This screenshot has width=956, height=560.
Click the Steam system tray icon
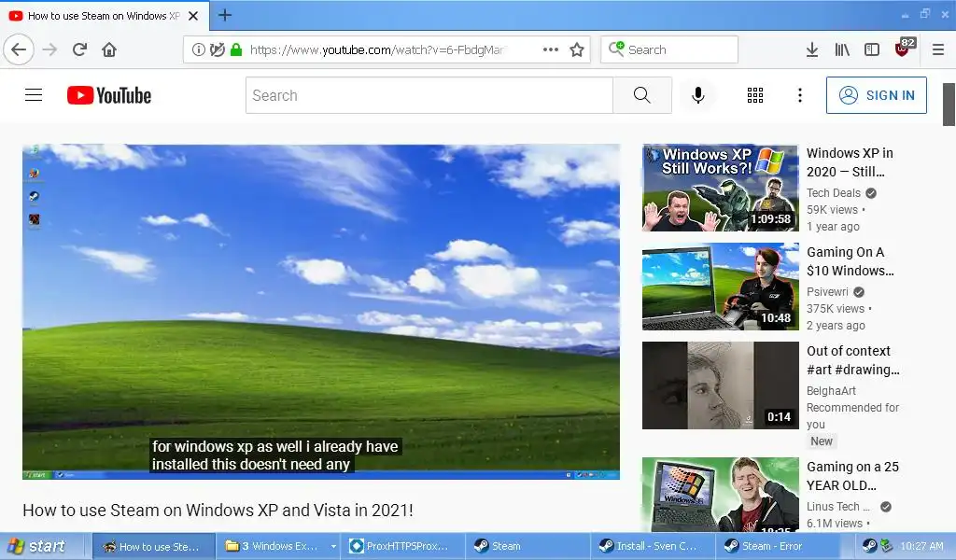point(869,546)
